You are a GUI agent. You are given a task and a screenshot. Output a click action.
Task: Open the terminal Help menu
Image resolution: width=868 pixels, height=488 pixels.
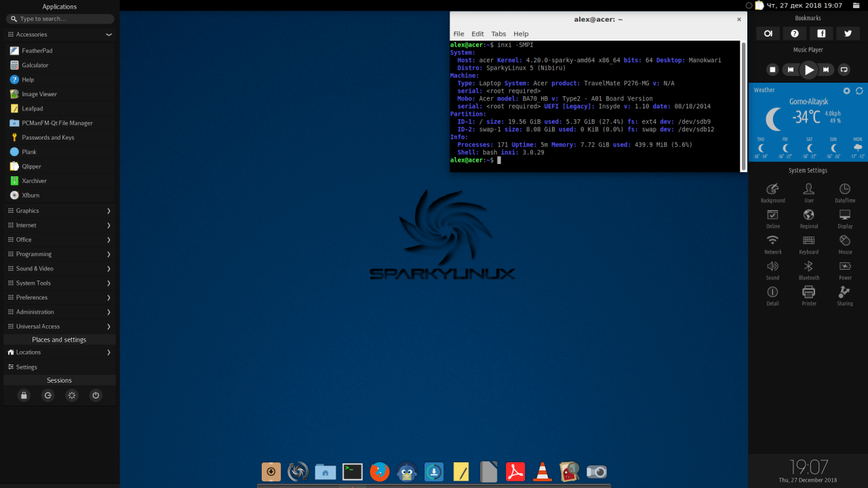pyautogui.click(x=521, y=34)
